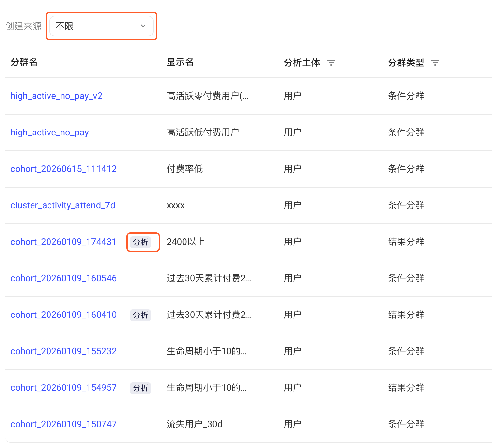Click the 分析 tag beside cohort_20260109_154957
Image resolution: width=492 pixels, height=448 pixels.
141,388
